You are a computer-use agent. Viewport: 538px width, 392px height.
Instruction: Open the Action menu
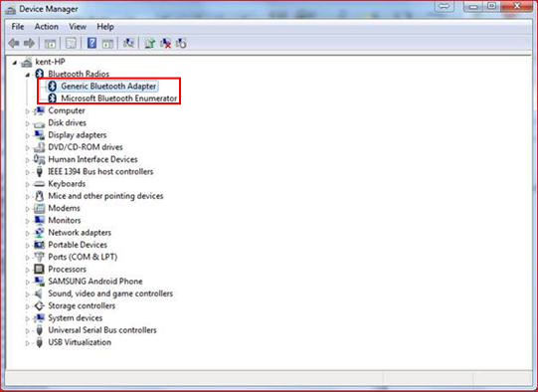[47, 27]
